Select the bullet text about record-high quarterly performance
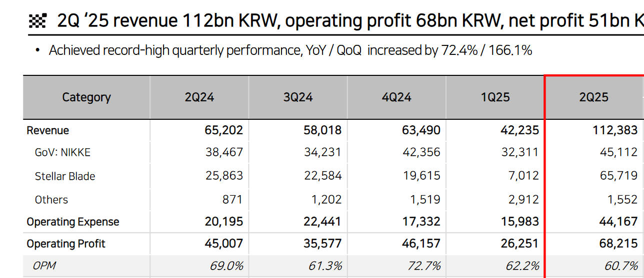 [x=290, y=50]
